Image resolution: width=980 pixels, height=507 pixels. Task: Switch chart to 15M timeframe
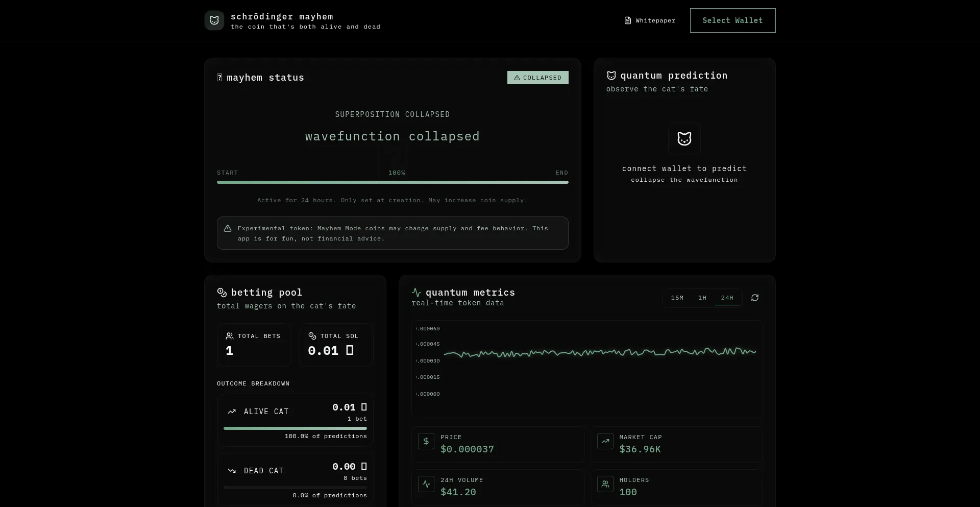coord(677,298)
